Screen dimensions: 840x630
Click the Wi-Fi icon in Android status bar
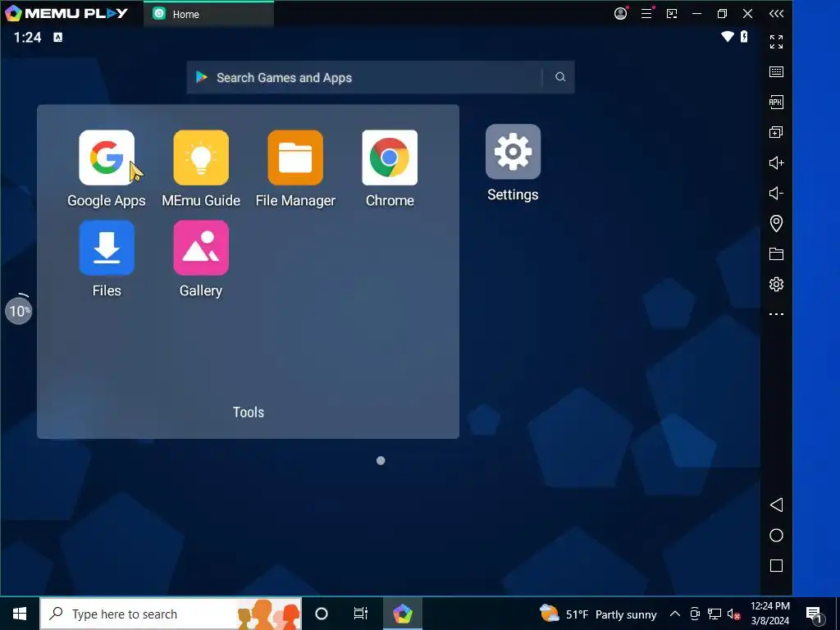click(x=728, y=36)
